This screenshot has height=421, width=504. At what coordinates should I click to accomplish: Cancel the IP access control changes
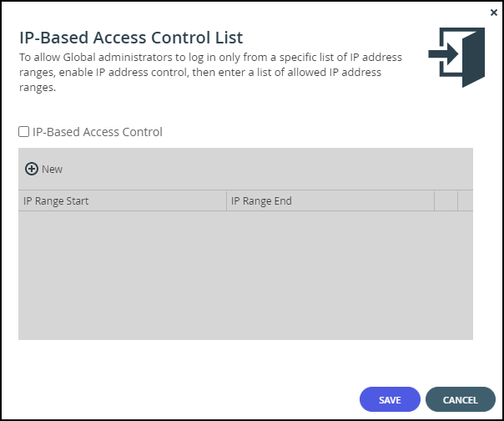pos(461,399)
